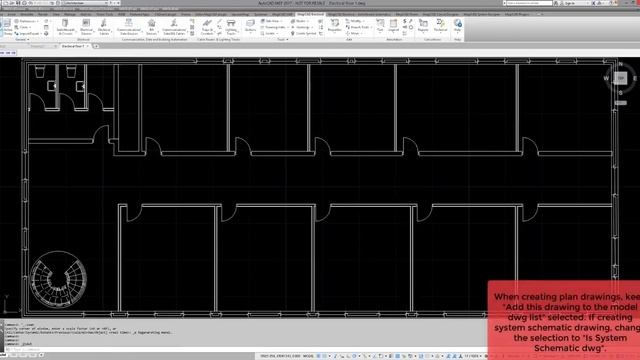Open the Sections tool
The height and width of the screenshot is (360, 640).
(250, 27)
